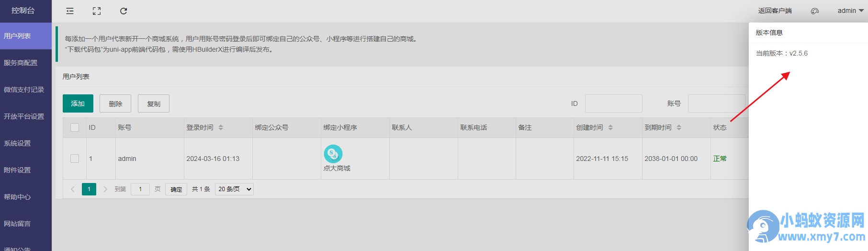This screenshot has height=251, width=868.
Task: Focus the jump-to-page number field
Action: pyautogui.click(x=140, y=189)
